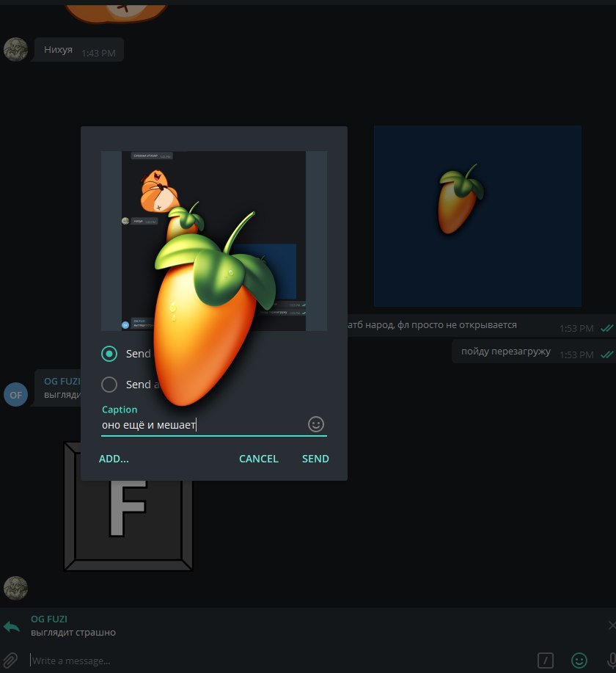The image size is (616, 673).
Task: Select the first Send radio option
Action: tap(109, 354)
